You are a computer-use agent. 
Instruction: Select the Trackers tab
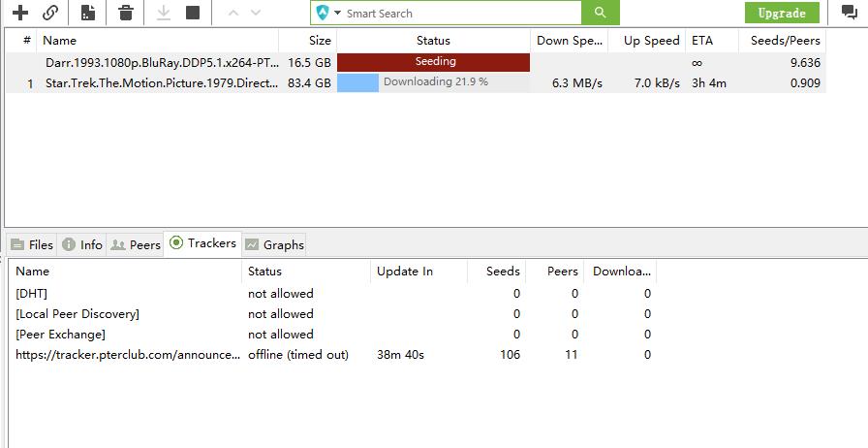click(203, 242)
